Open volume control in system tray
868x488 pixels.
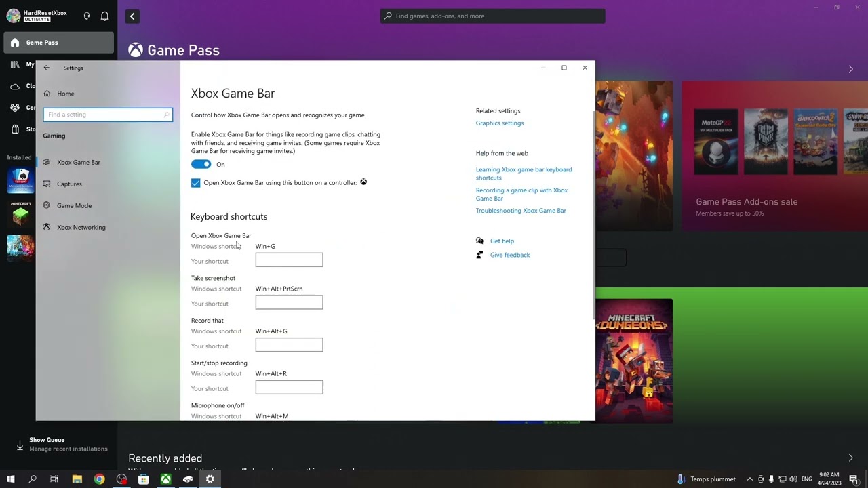pos(793,479)
